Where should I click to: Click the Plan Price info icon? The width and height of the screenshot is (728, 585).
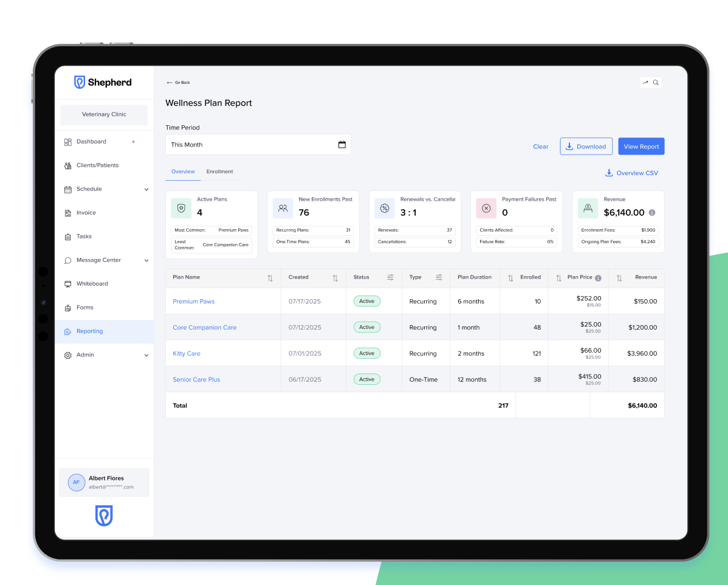[598, 278]
